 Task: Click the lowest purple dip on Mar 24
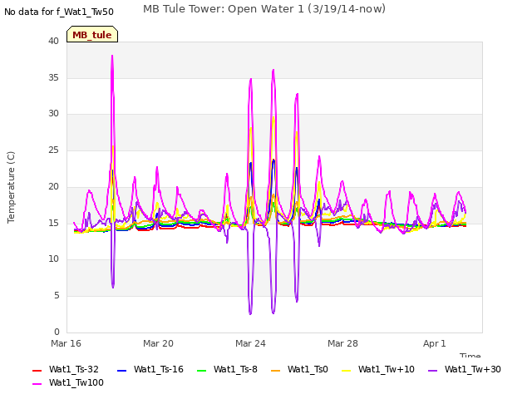tap(250, 313)
